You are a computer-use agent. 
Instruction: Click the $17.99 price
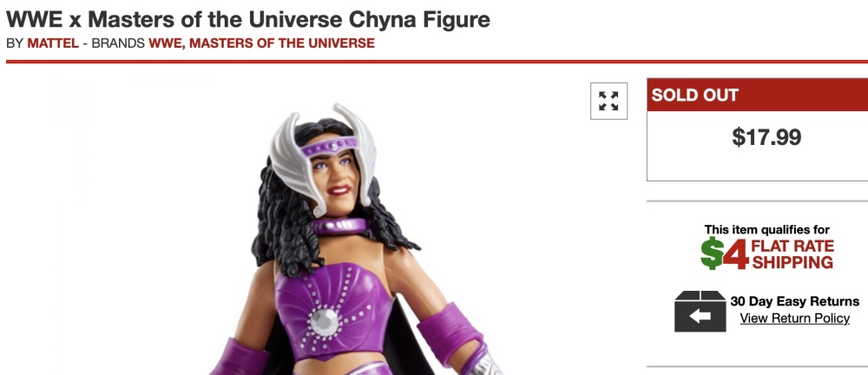(766, 137)
